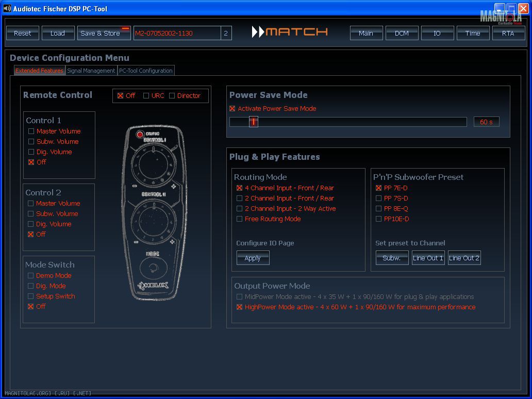This screenshot has height=399, width=532.
Task: Assign Master Volume to Control 1
Action: [31, 131]
